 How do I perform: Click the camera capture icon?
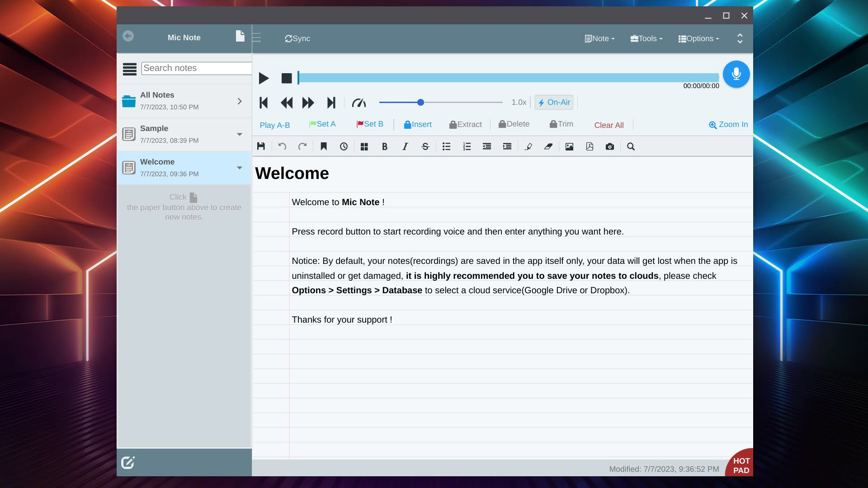pyautogui.click(x=610, y=146)
